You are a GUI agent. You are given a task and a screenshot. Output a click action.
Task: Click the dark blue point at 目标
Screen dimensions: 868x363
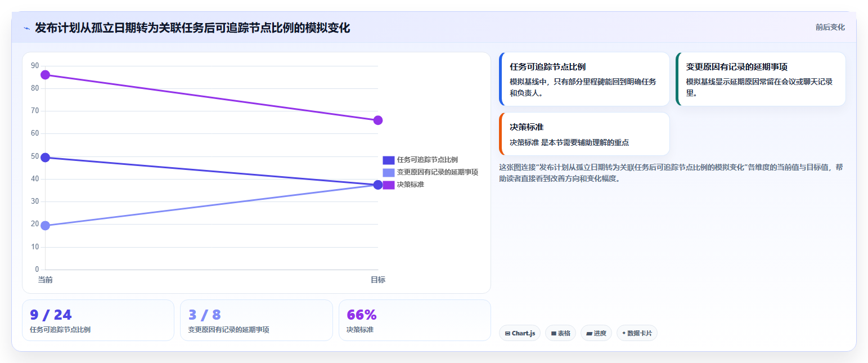[x=378, y=185]
